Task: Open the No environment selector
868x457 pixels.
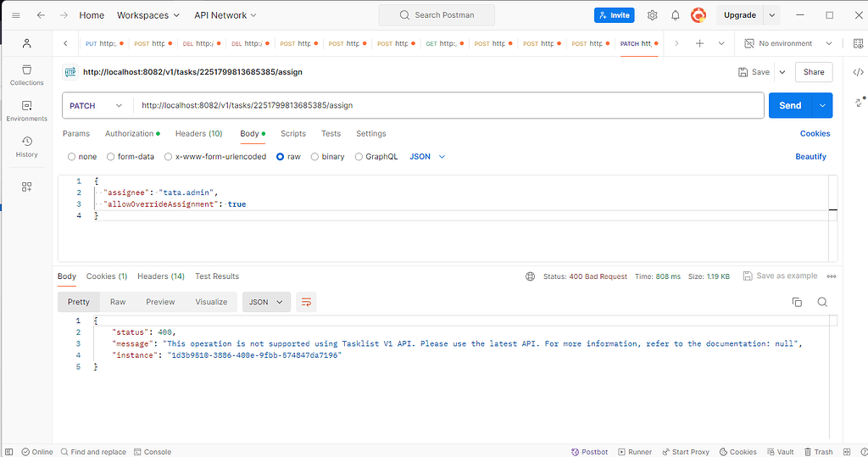Action: click(788, 43)
